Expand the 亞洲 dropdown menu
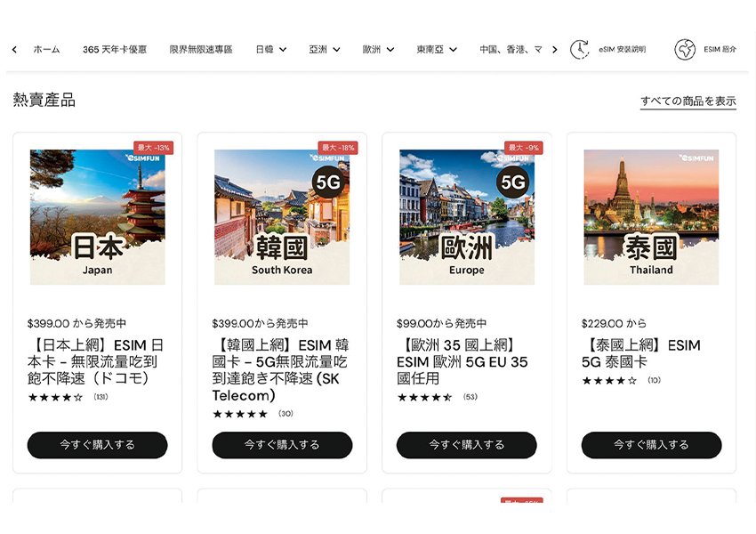The width and height of the screenshot is (756, 534). tap(324, 50)
